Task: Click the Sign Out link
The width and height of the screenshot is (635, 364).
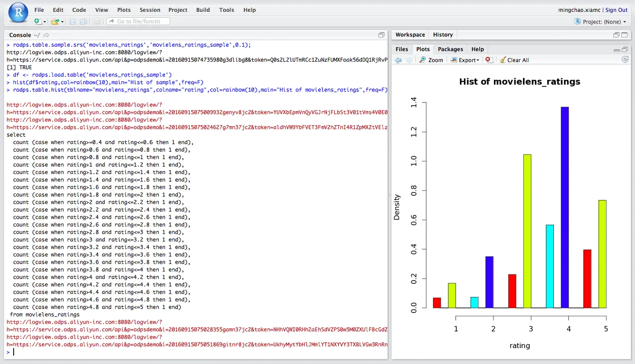Action: (x=616, y=10)
